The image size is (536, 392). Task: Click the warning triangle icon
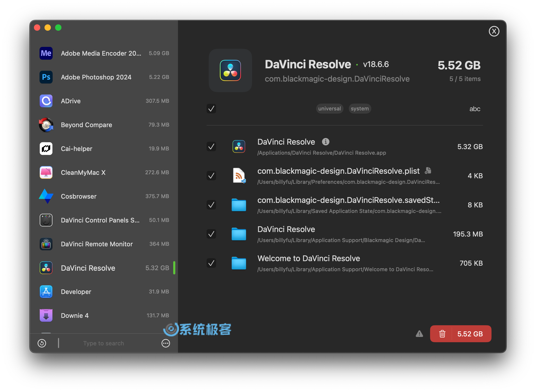[x=419, y=334]
